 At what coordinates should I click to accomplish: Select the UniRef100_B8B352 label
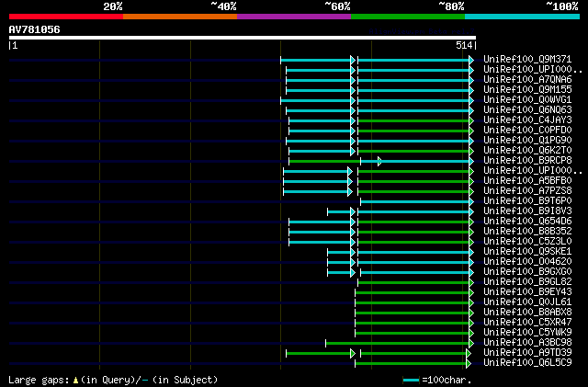coord(527,232)
